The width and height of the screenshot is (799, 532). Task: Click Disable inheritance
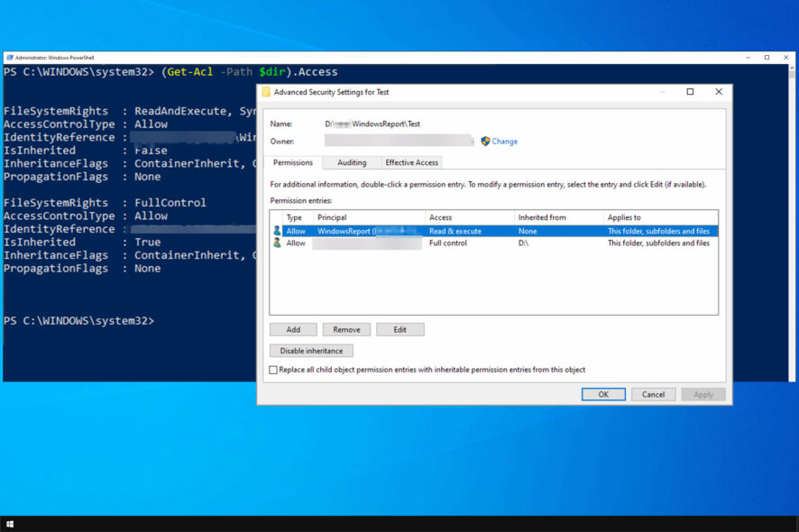pos(311,350)
